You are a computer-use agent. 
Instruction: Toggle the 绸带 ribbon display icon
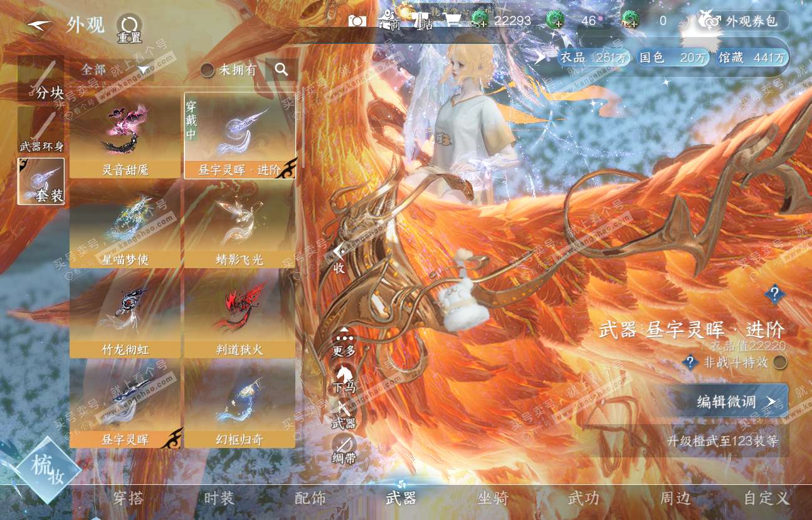pyautogui.click(x=344, y=450)
